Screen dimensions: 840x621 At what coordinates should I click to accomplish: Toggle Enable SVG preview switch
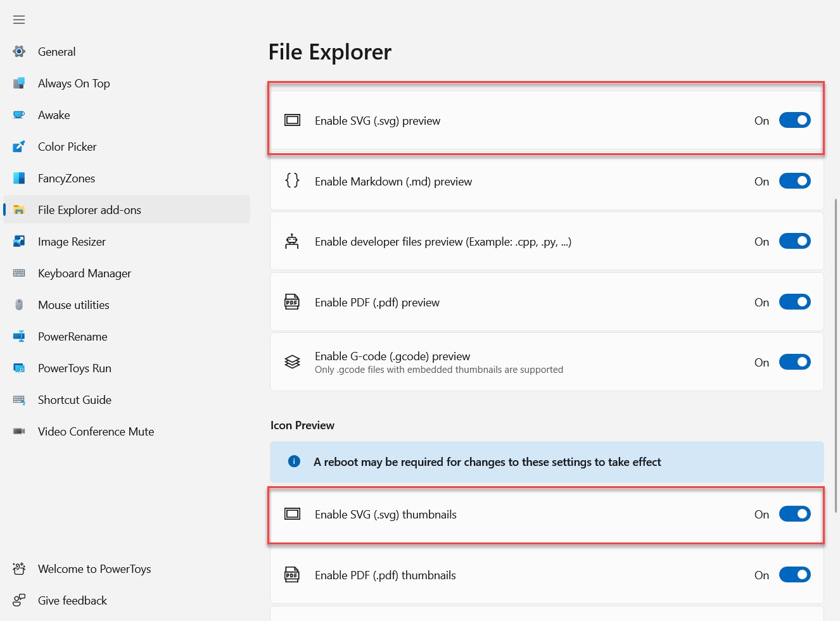pos(794,120)
